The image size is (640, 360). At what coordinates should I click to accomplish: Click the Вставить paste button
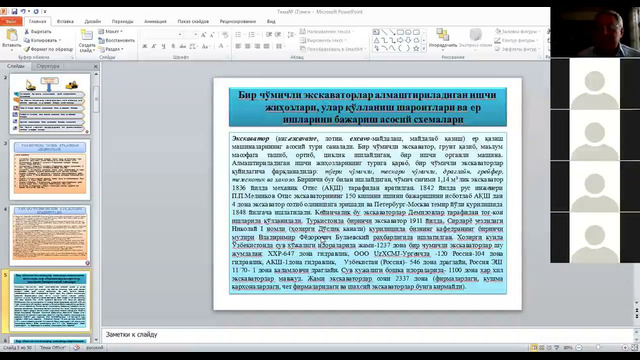[11, 39]
